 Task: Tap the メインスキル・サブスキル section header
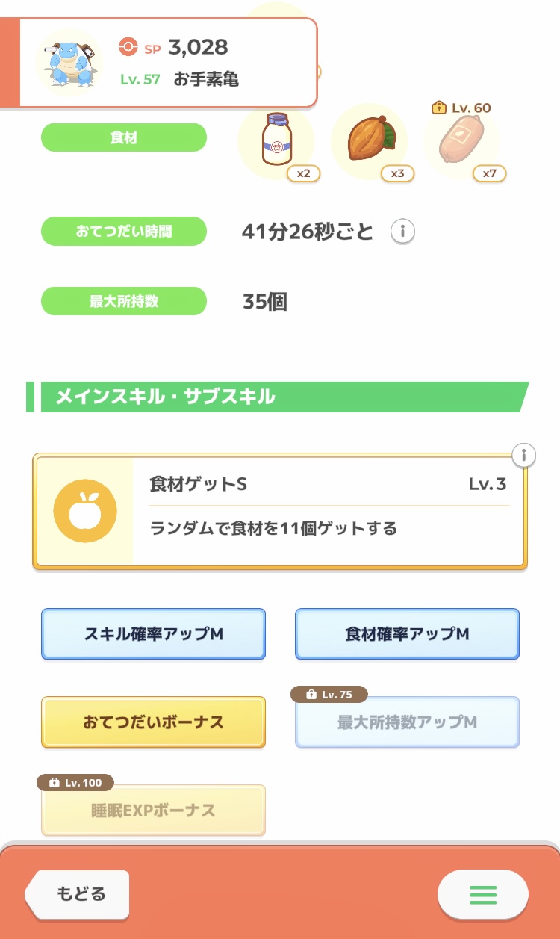280,397
